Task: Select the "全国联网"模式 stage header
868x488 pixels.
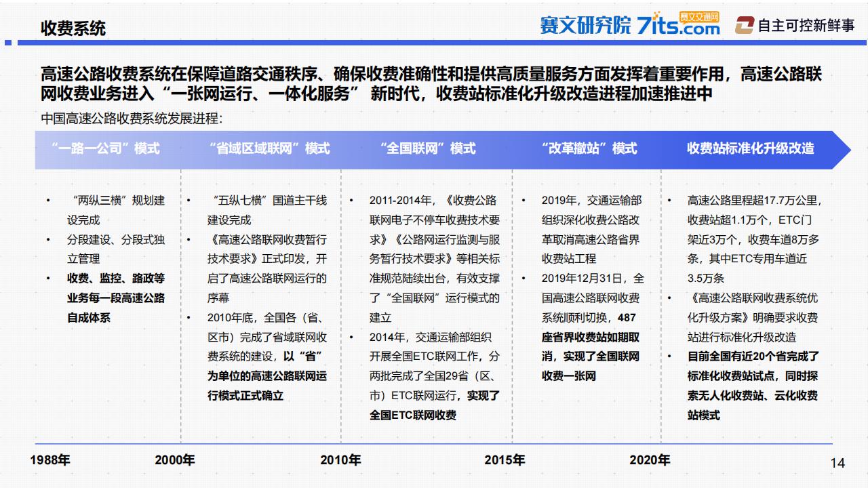Action: 427,148
